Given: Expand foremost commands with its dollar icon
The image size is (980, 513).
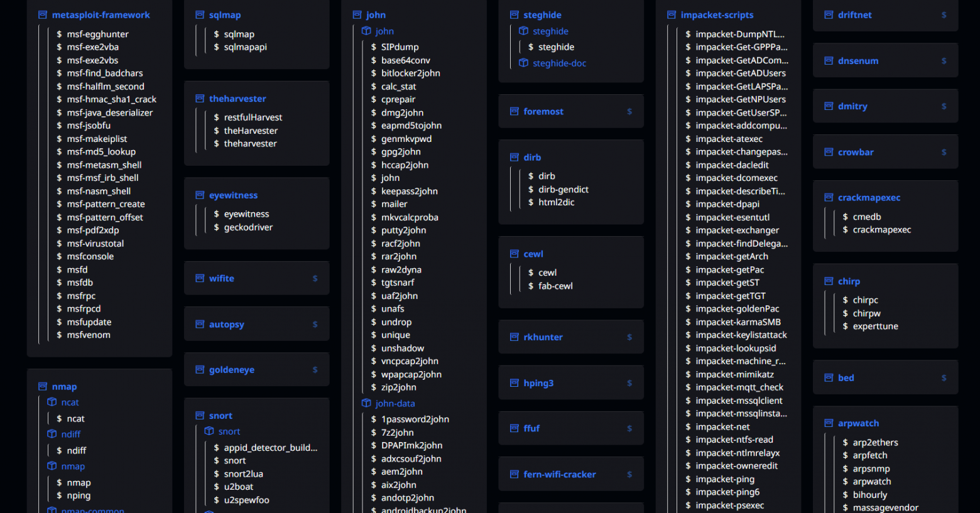Looking at the screenshot, I should [629, 112].
